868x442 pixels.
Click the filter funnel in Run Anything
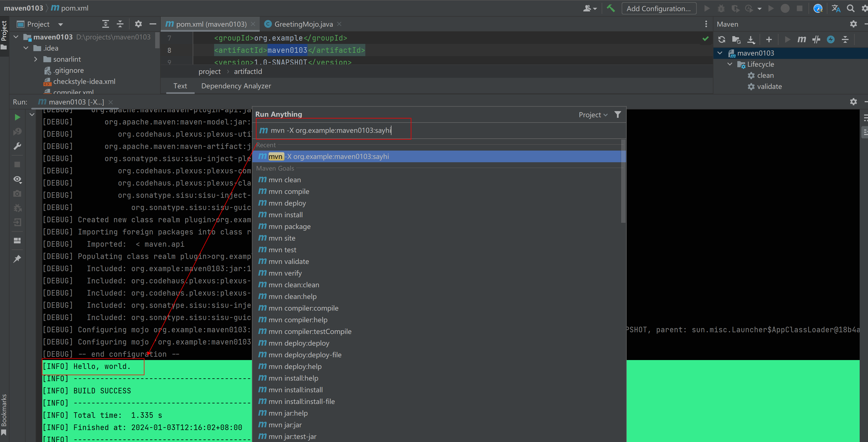click(617, 114)
